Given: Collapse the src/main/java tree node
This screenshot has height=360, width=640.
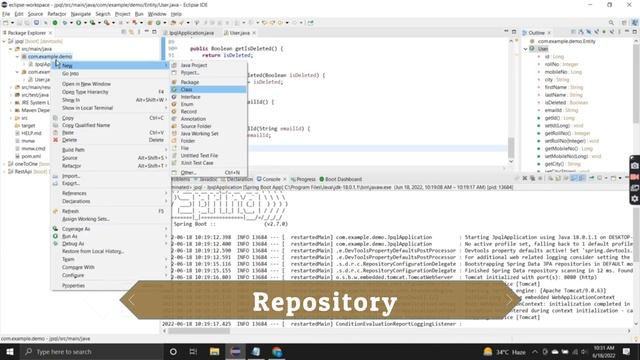Looking at the screenshot, I should coord(11,49).
